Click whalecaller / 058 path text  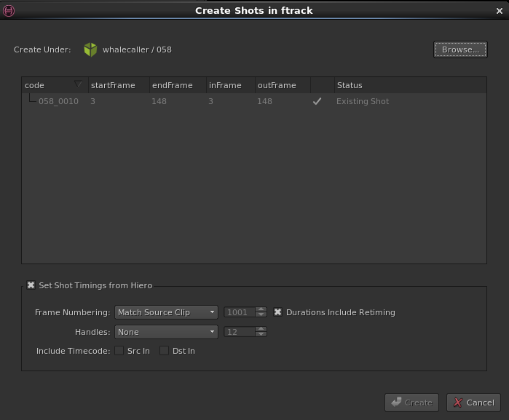(137, 49)
